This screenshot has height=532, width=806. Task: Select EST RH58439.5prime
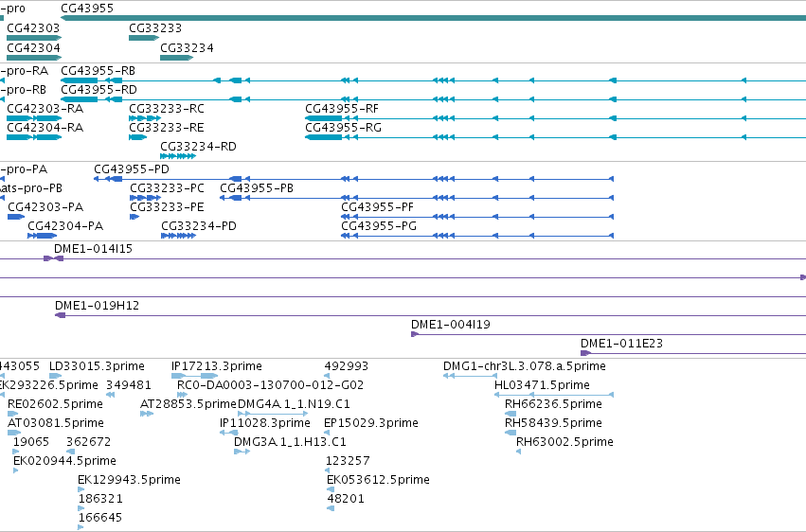(x=510, y=434)
